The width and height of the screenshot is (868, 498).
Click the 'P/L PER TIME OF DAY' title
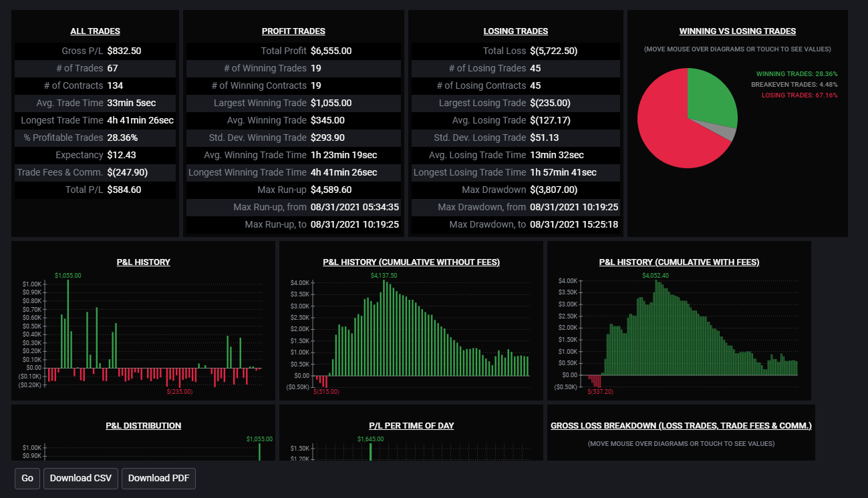[x=412, y=426]
